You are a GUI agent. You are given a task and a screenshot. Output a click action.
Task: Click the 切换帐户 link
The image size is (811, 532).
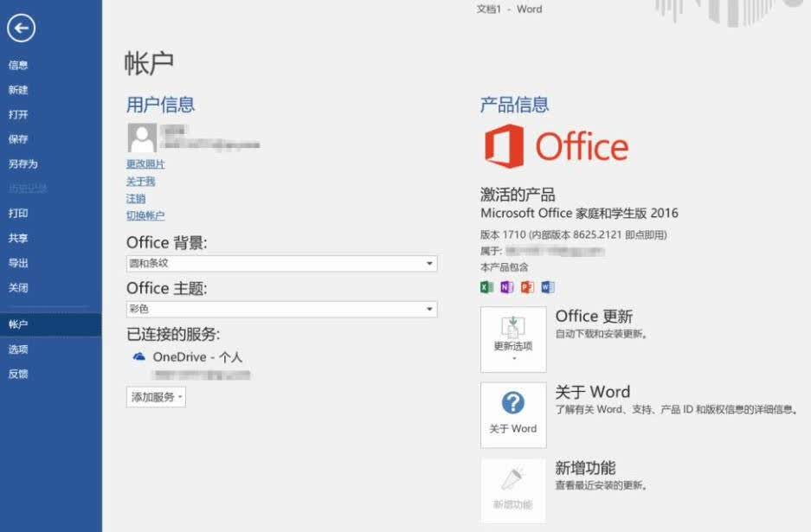(145, 215)
